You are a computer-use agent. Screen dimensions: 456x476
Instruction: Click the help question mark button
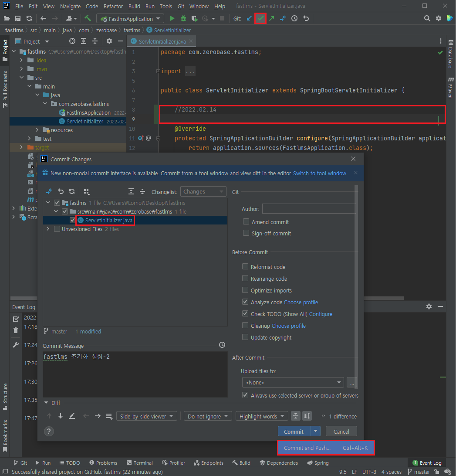point(49,431)
